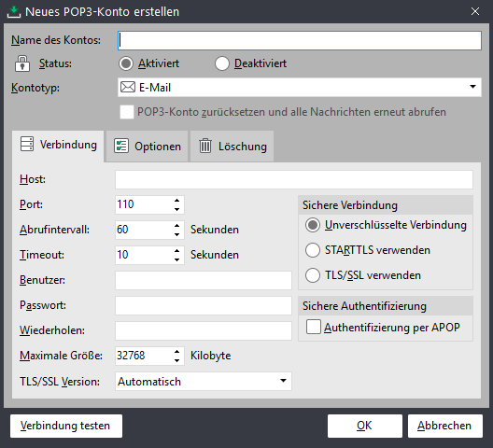Click the envelope icon in Kontotyp
This screenshot has width=493, height=448.
[x=128, y=87]
